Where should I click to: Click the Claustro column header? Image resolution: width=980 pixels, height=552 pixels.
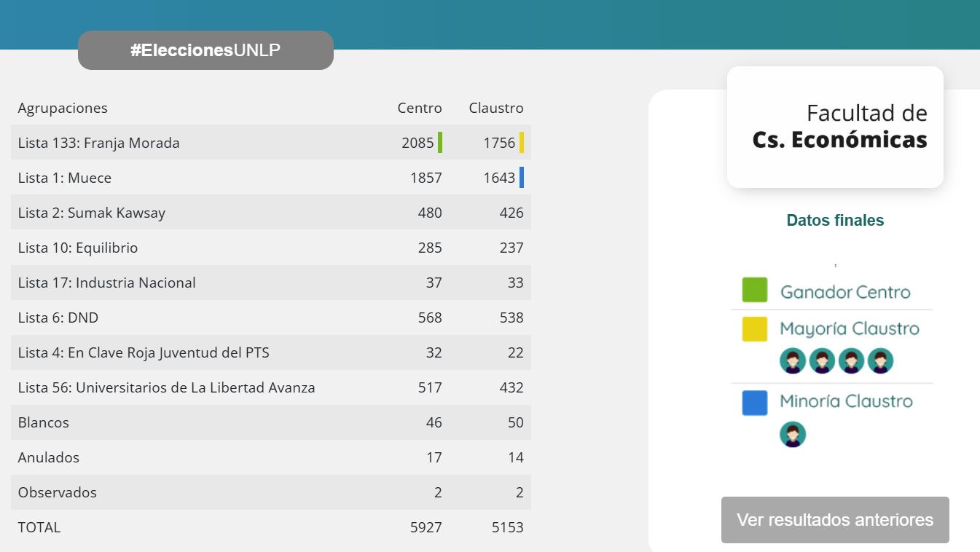tap(496, 108)
